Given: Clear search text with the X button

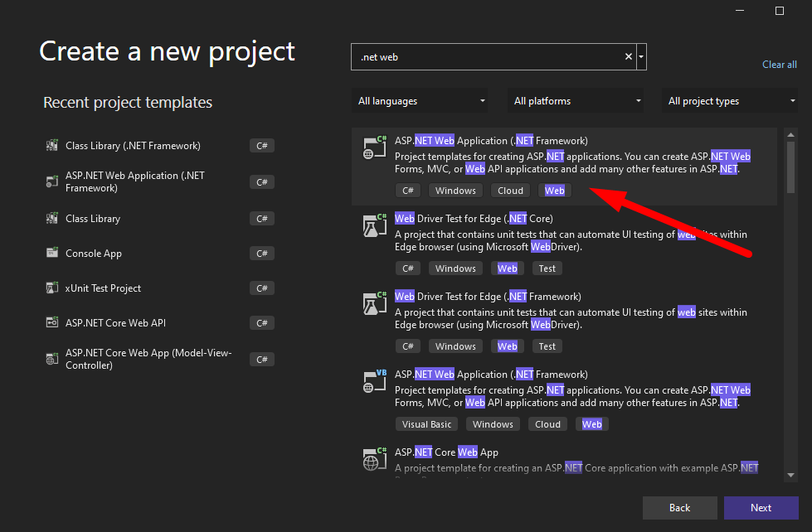Looking at the screenshot, I should tap(629, 57).
